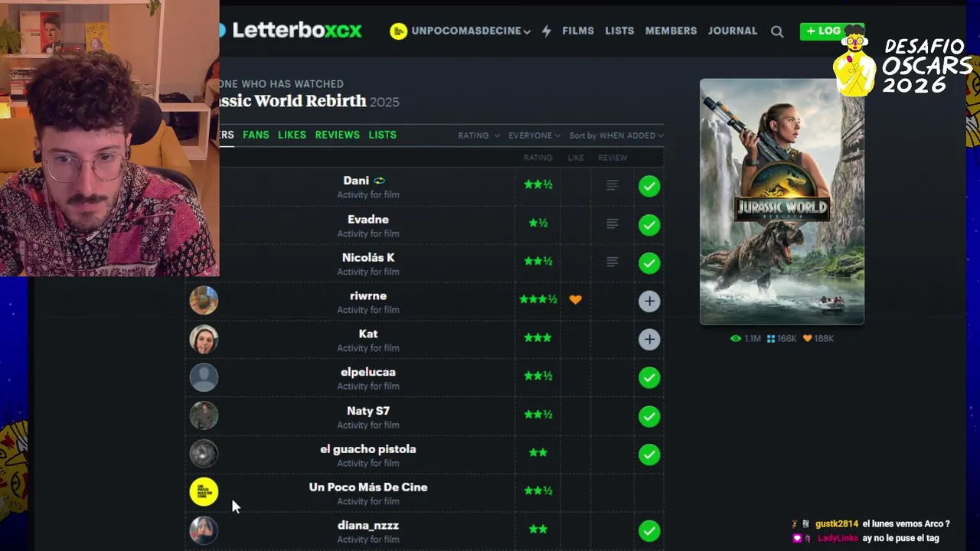Viewport: 980px width, 551px height.
Task: Open Activity for film under diana_nzzz
Action: (x=368, y=540)
